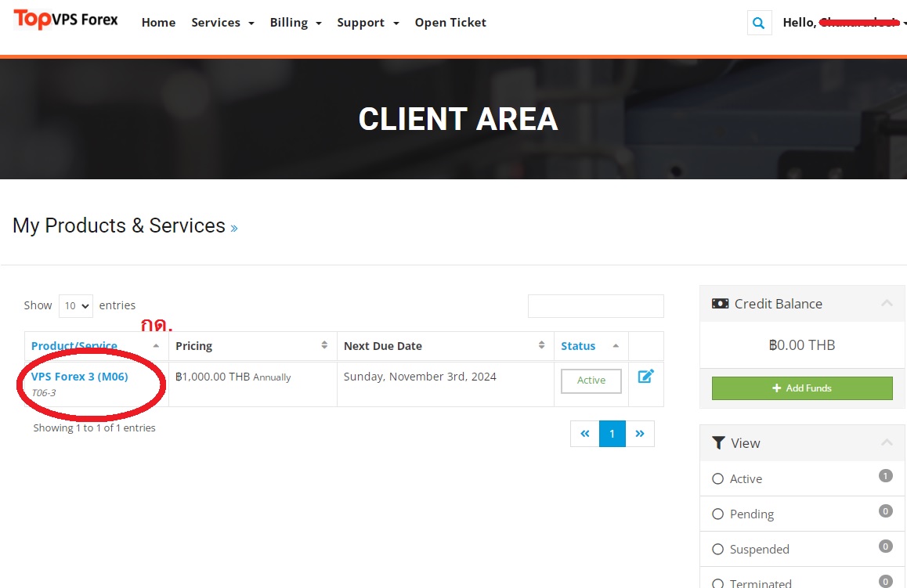Image resolution: width=907 pixels, height=588 pixels.
Task: Click the Product/Service column sort arrow
Action: click(156, 346)
